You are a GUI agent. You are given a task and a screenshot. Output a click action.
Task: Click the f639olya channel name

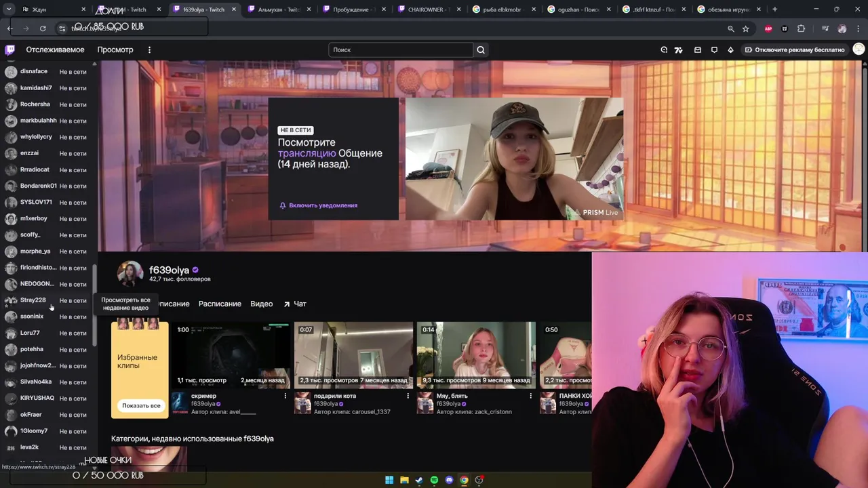(x=169, y=270)
